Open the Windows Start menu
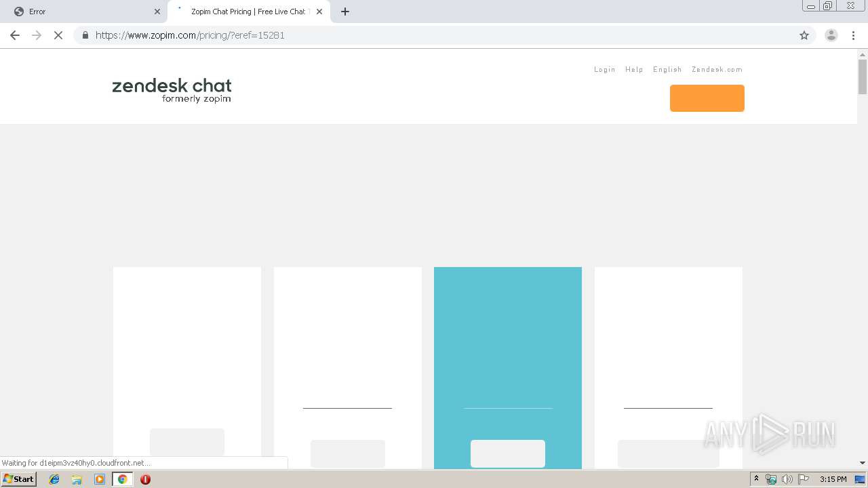Viewport: 868px width, 488px height. click(x=18, y=479)
